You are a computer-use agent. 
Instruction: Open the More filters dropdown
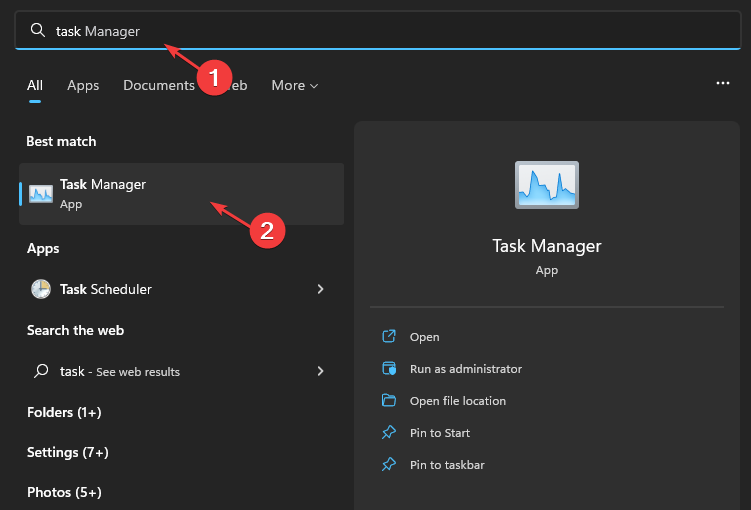(295, 85)
